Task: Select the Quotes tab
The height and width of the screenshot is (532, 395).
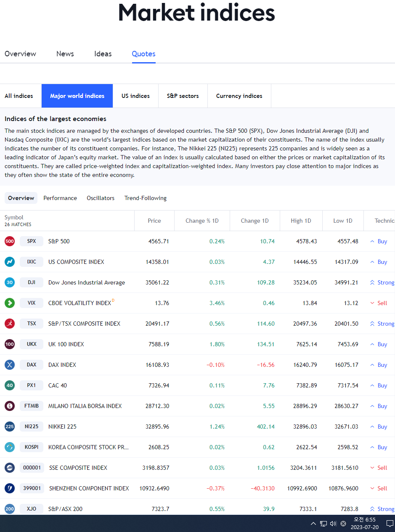Action: [x=144, y=54]
